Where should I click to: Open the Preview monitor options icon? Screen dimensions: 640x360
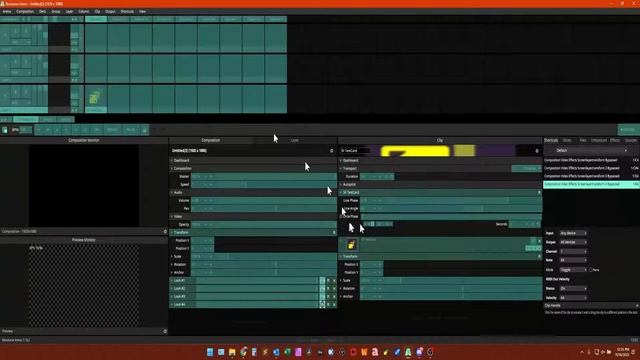[165, 331]
